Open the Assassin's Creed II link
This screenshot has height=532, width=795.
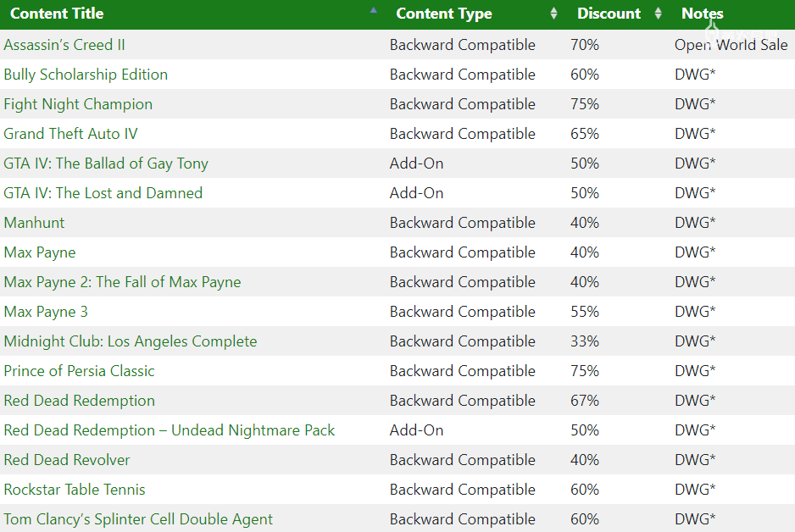[64, 45]
